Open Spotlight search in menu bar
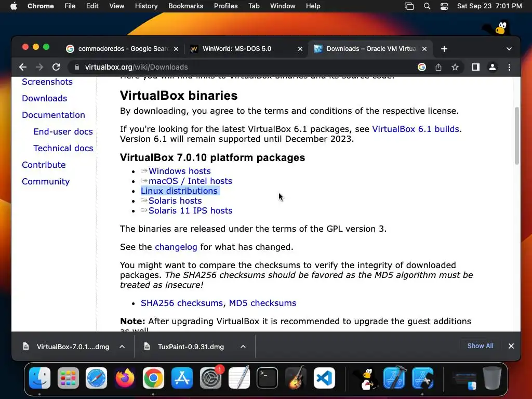The image size is (532, 399). coord(427,6)
